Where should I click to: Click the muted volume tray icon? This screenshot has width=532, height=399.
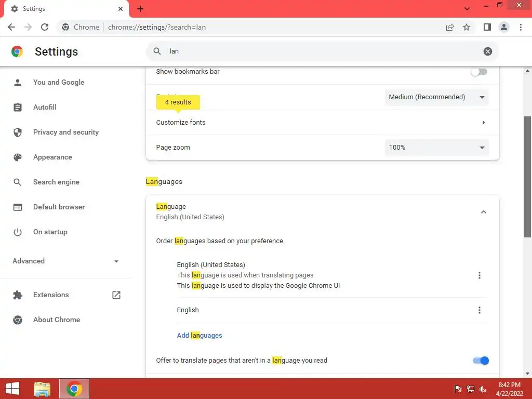(x=483, y=389)
